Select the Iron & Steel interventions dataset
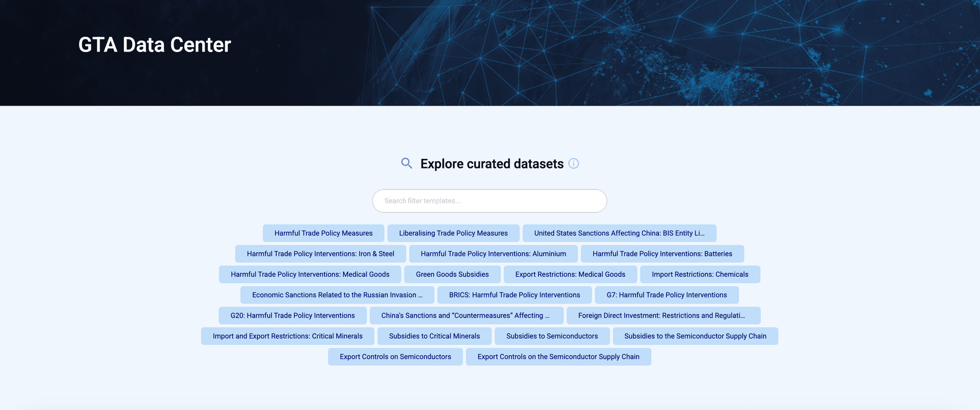The image size is (980, 410). [x=321, y=254]
